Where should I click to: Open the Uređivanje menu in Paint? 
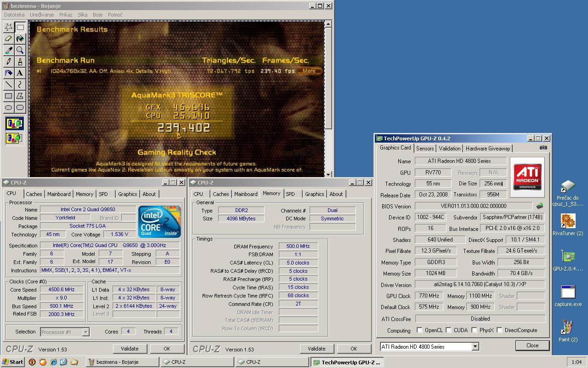42,15
